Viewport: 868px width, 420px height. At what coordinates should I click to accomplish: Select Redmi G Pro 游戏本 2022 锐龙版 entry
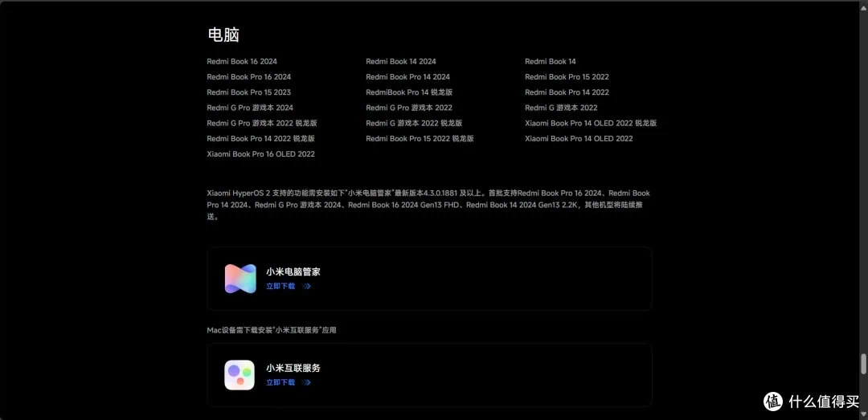(262, 124)
